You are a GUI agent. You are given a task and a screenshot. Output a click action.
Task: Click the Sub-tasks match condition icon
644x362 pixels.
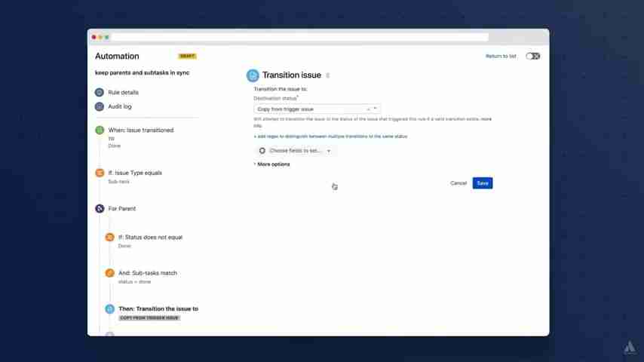point(110,273)
